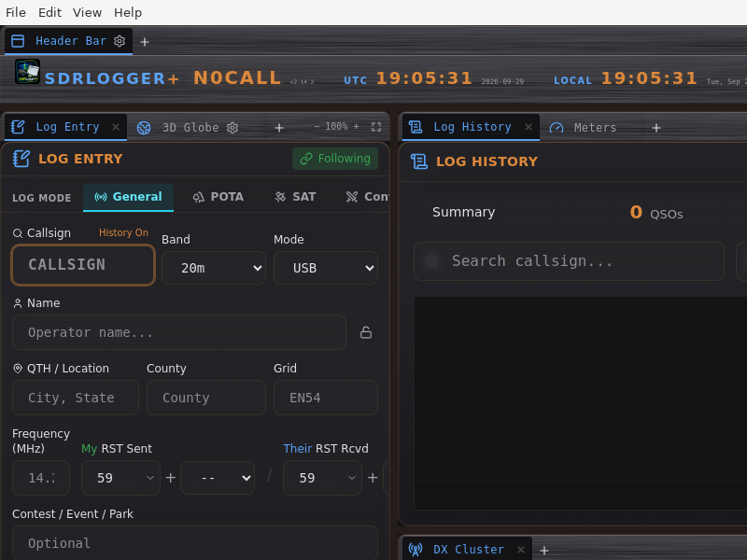Switch to the DX Cluster tab
This screenshot has width=747, height=560.
click(x=469, y=550)
